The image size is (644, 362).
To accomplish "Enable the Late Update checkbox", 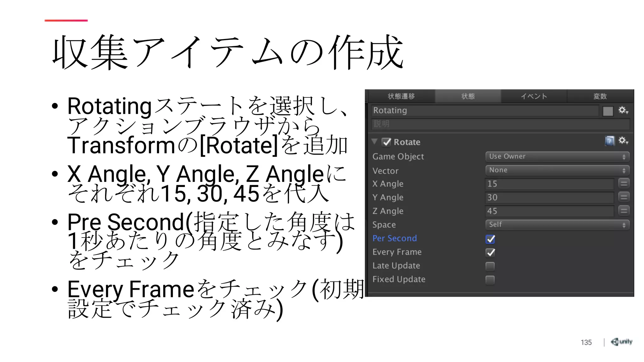I will pyautogui.click(x=490, y=266).
